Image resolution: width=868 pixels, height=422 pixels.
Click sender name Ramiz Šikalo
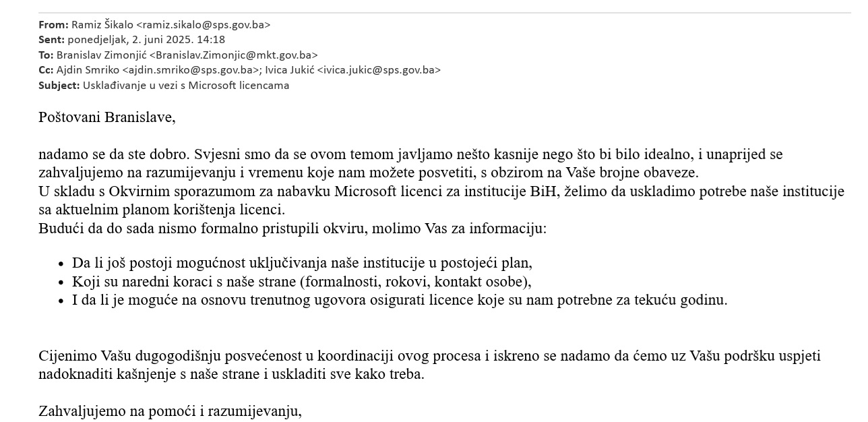click(102, 25)
